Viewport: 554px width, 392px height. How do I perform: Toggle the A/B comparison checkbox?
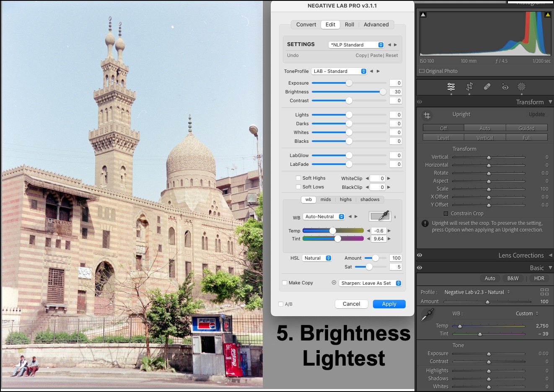tap(281, 304)
